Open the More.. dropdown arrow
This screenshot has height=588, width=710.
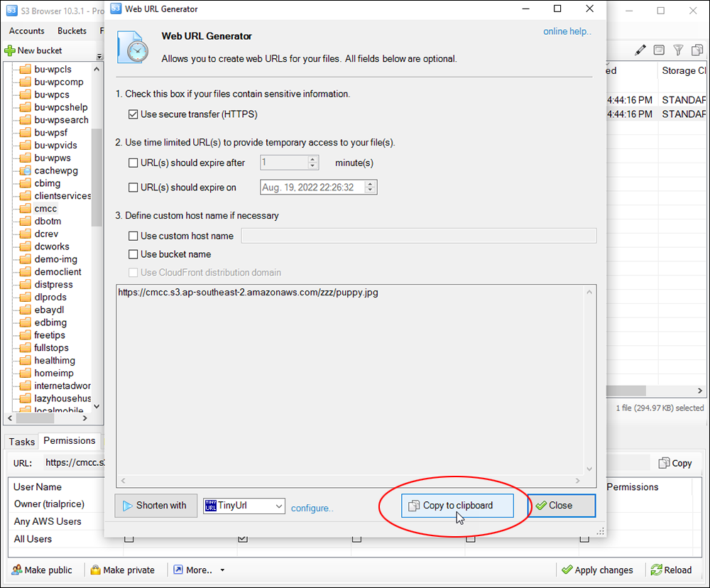pyautogui.click(x=222, y=570)
